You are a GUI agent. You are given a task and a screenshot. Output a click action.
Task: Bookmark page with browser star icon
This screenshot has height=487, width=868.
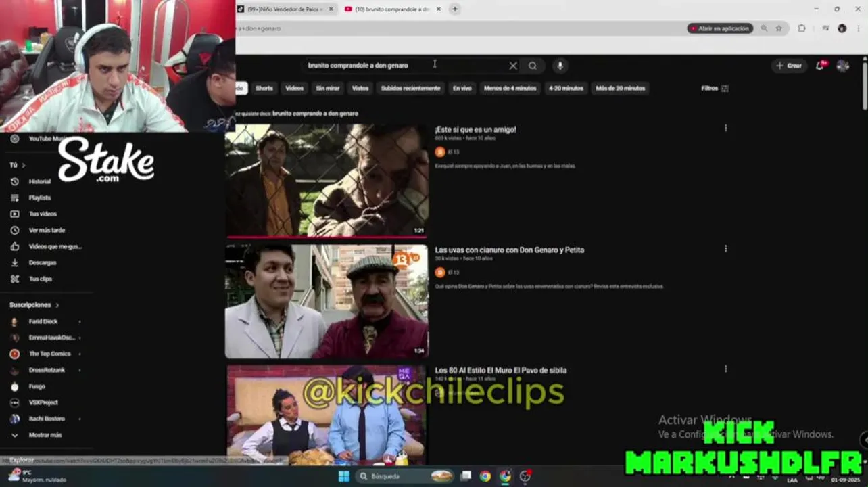coord(779,28)
